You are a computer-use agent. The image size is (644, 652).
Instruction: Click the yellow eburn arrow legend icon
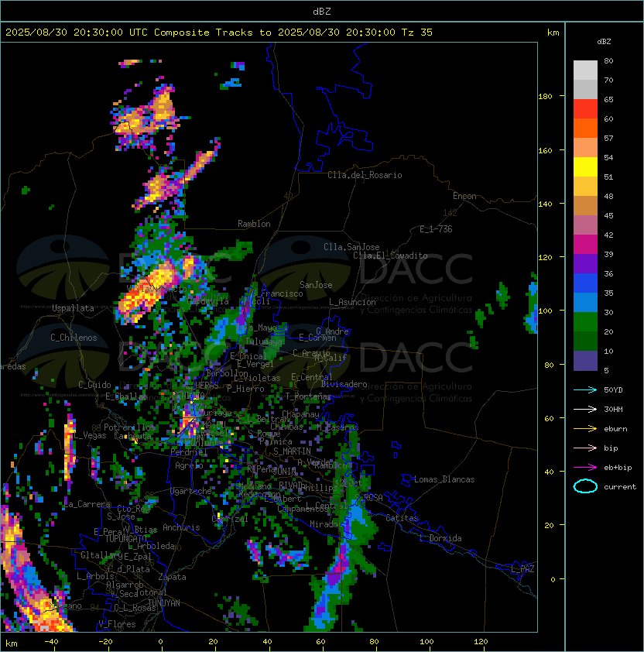[585, 428]
